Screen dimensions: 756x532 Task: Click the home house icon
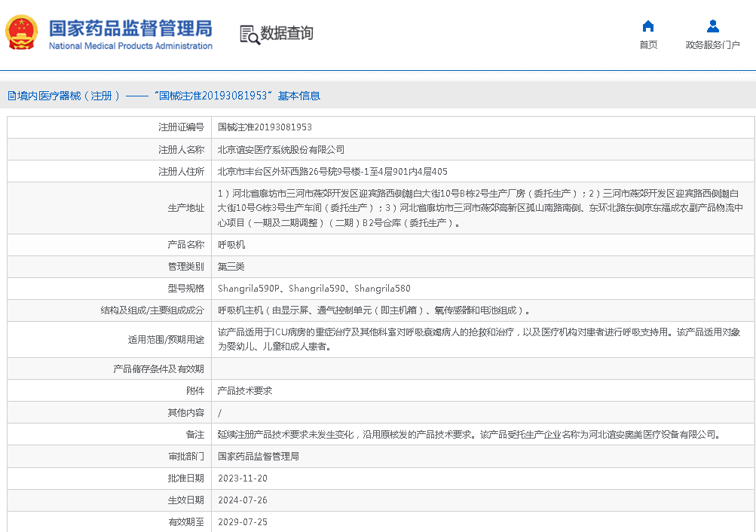[647, 26]
